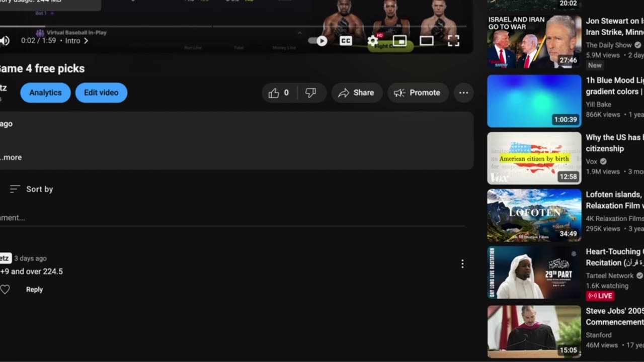Turn on closed captions
Viewport: 644px width, 362px height.
[x=346, y=41]
